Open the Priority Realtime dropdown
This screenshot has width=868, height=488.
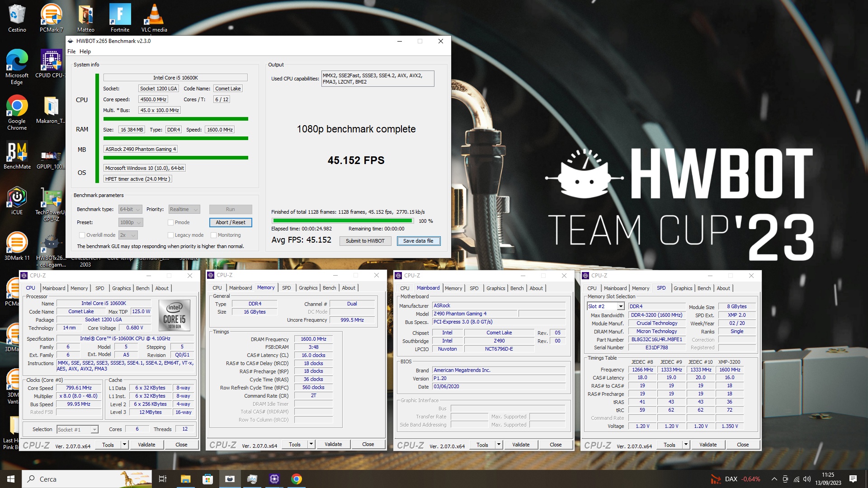tap(184, 209)
